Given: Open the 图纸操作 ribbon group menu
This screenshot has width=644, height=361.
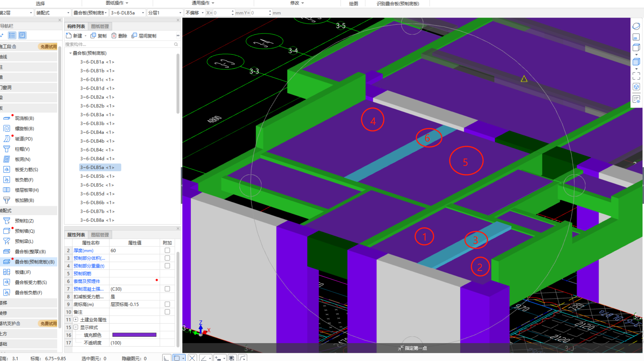Looking at the screenshot, I should coord(117,3).
